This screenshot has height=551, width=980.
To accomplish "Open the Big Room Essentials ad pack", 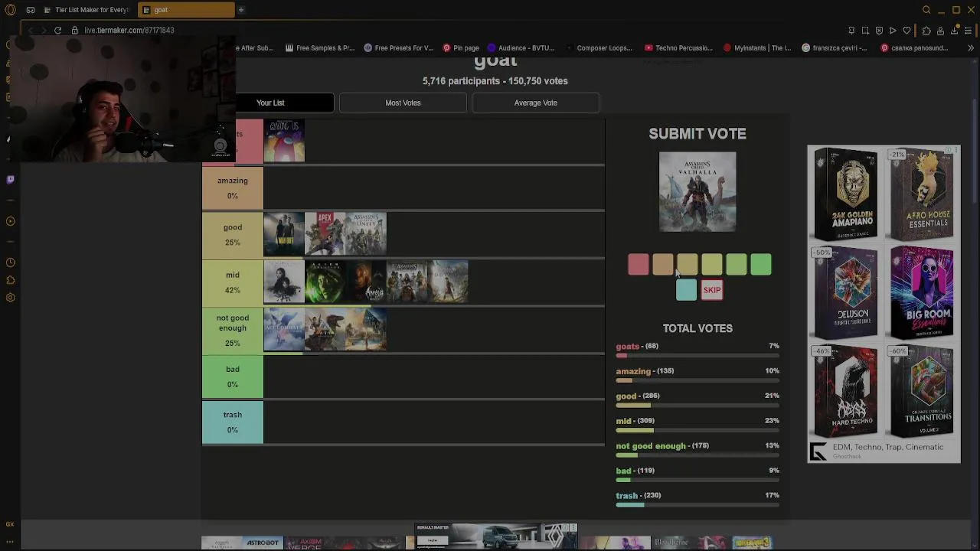I will tap(922, 292).
